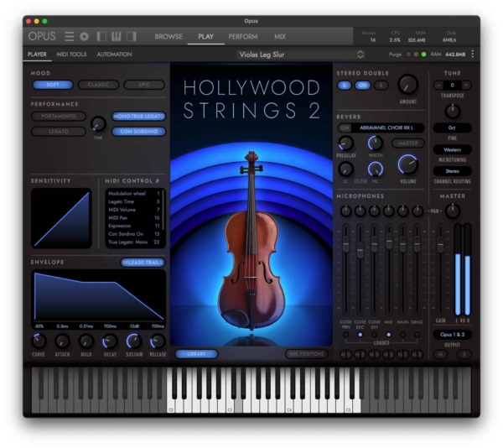This screenshot has width=503, height=448.
Task: Select Stereo Double R channel
Action: [381, 85]
